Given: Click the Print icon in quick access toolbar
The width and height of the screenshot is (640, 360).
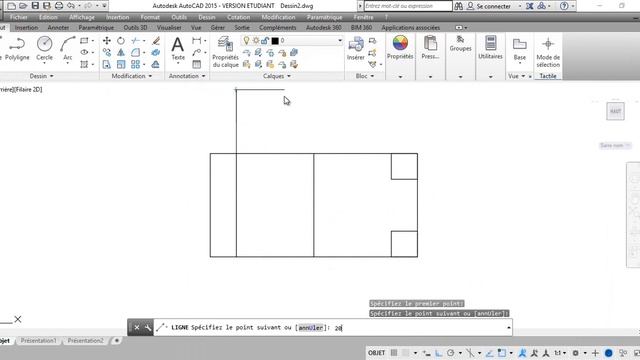Looking at the screenshot, I should click(x=59, y=6).
